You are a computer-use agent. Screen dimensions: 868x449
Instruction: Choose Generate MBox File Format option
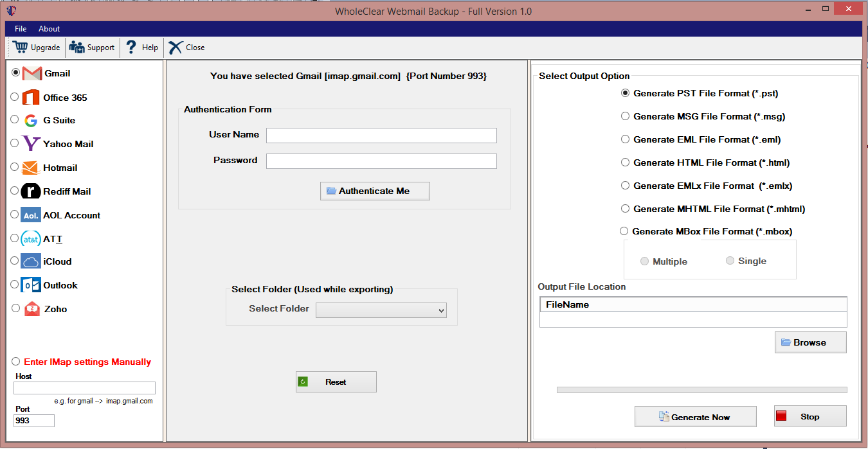pyautogui.click(x=624, y=231)
